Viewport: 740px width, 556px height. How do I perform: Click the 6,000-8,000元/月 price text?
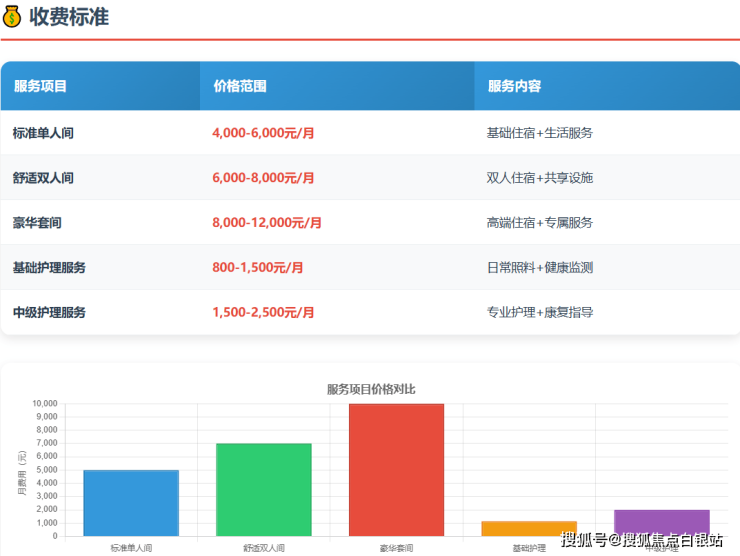tap(263, 178)
